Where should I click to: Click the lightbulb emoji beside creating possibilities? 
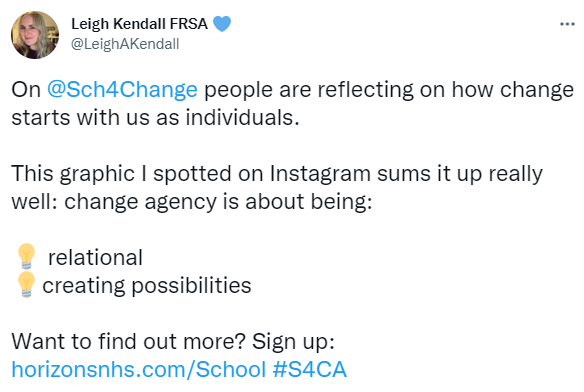pyautogui.click(x=26, y=285)
